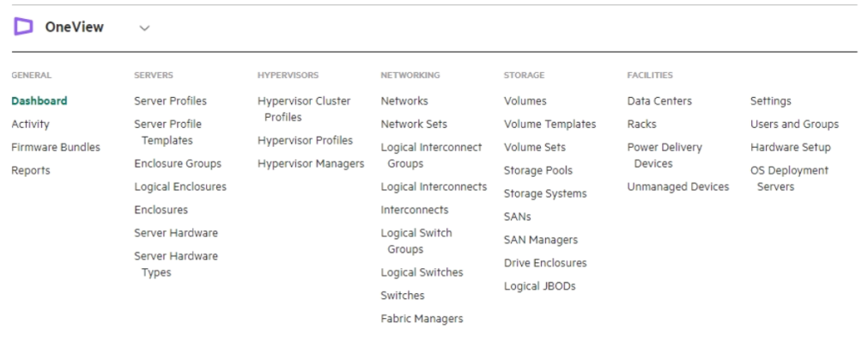
Task: Open the Dashboard page
Action: click(x=39, y=101)
